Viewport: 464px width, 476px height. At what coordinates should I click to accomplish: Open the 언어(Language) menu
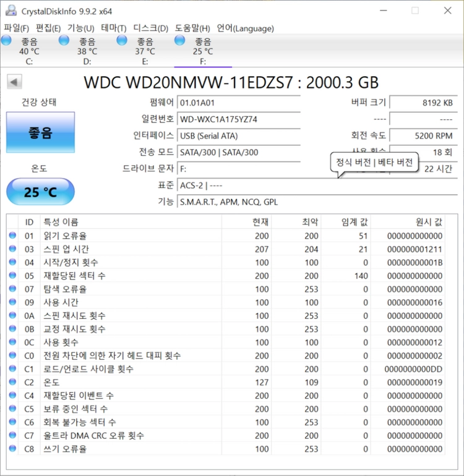tap(245, 28)
